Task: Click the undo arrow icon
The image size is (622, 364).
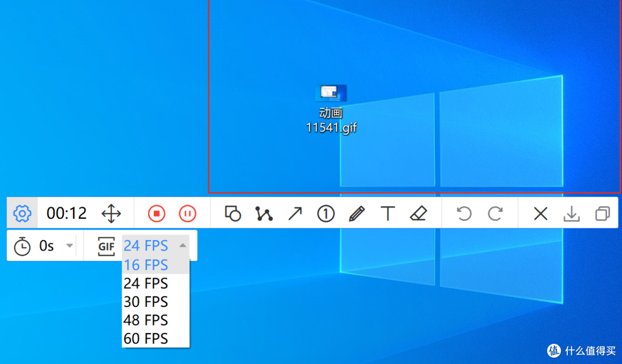Action: (x=464, y=214)
